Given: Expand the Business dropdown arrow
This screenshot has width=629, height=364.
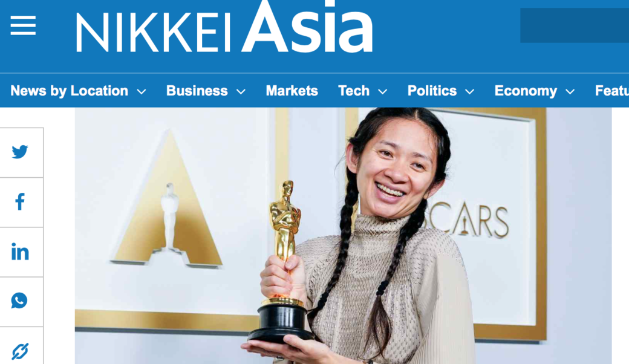Looking at the screenshot, I should 241,92.
